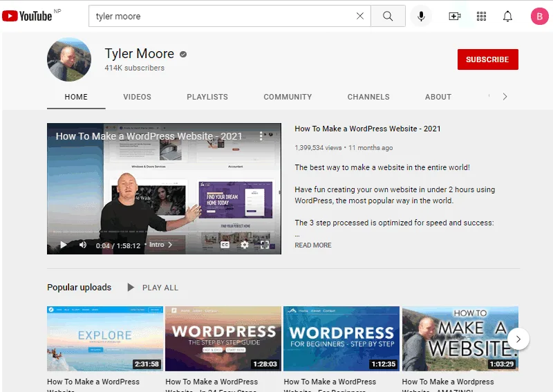The image size is (553, 392).
Task: Show next popular uploads with arrow
Action: coord(518,339)
